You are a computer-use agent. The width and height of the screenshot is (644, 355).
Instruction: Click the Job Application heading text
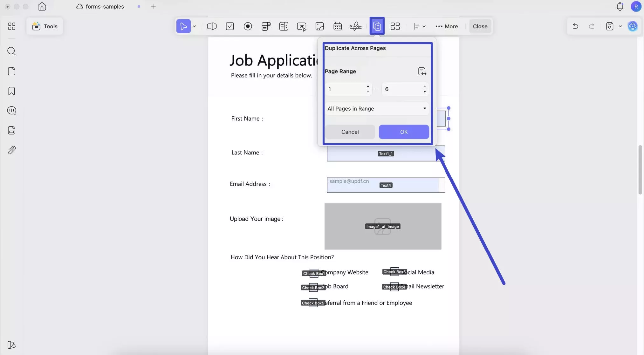[274, 60]
